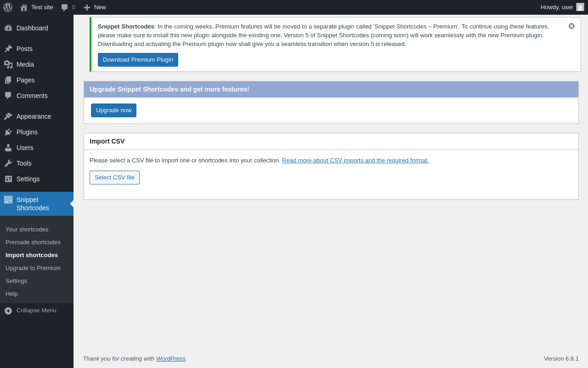Dismiss the Snippet Shortcodes premium notice

point(571,26)
